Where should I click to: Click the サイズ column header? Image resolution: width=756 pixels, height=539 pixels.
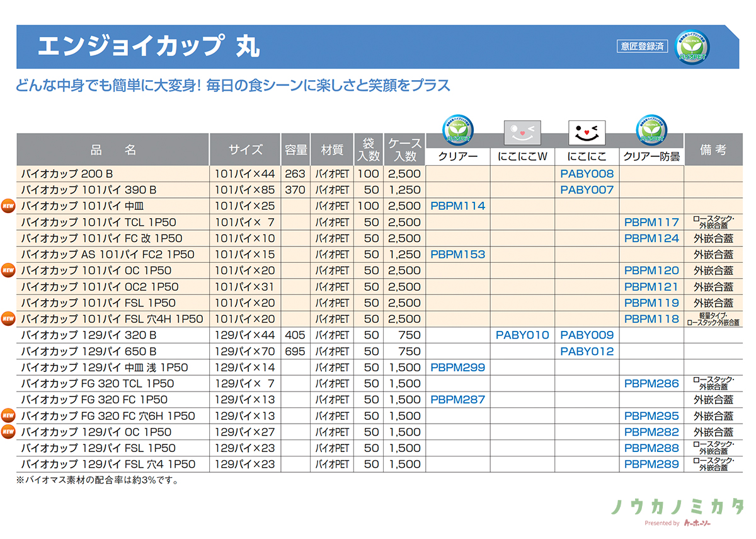[x=245, y=150]
